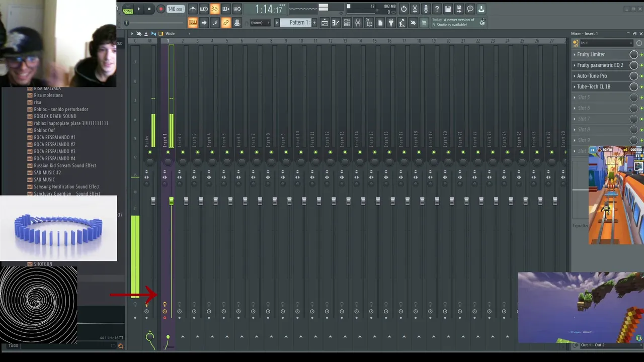Click the Insert 1 volume fader handle
Image resolution: width=644 pixels, height=362 pixels.
click(x=171, y=201)
